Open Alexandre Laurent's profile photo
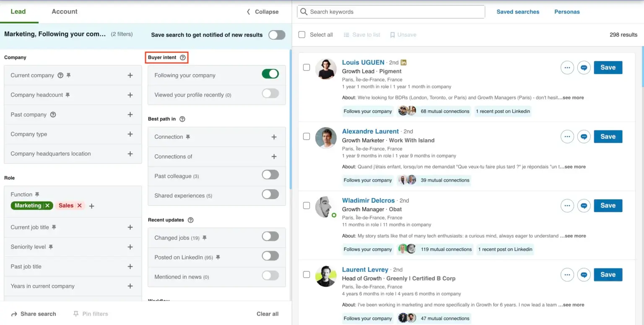 coord(326,138)
